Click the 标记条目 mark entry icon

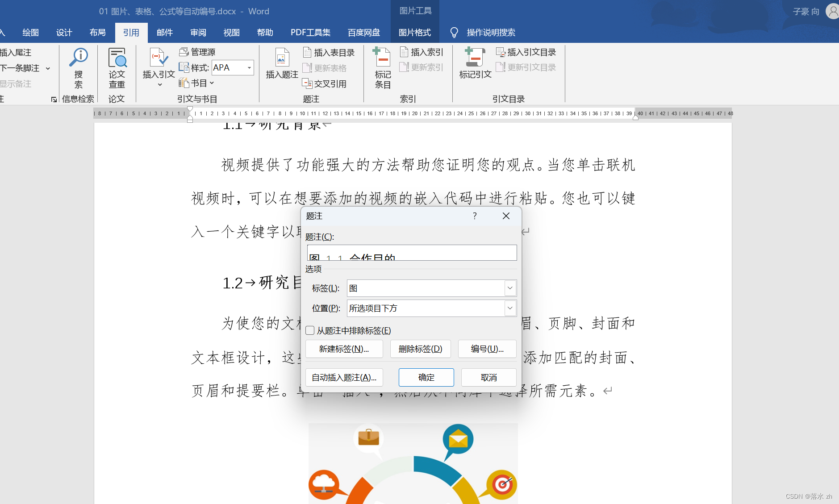coord(383,57)
